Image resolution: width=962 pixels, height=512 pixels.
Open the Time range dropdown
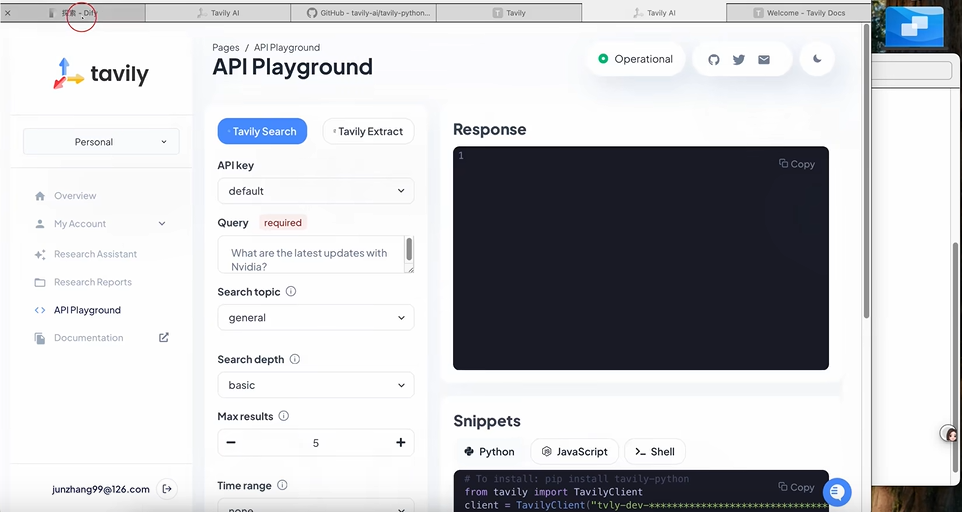click(316, 506)
